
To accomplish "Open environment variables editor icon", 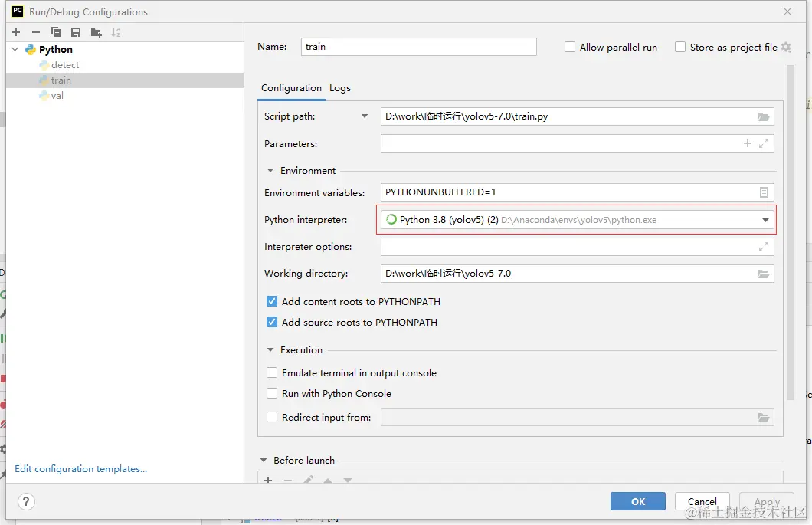I will [x=764, y=192].
